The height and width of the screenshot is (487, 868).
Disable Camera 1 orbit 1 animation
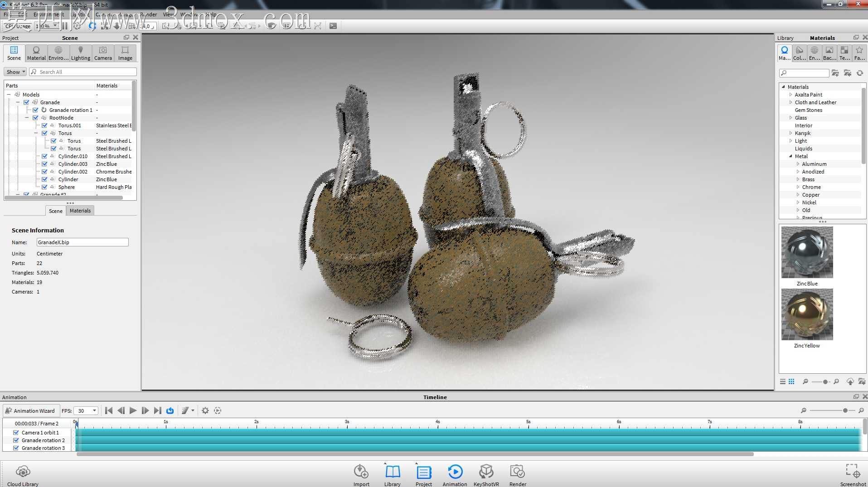coord(16,433)
